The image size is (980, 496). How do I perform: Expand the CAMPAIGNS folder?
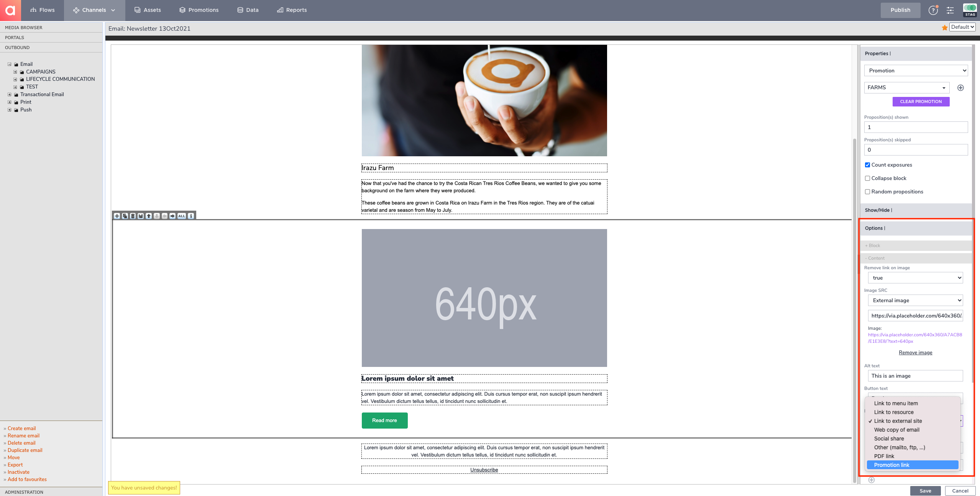pos(15,72)
